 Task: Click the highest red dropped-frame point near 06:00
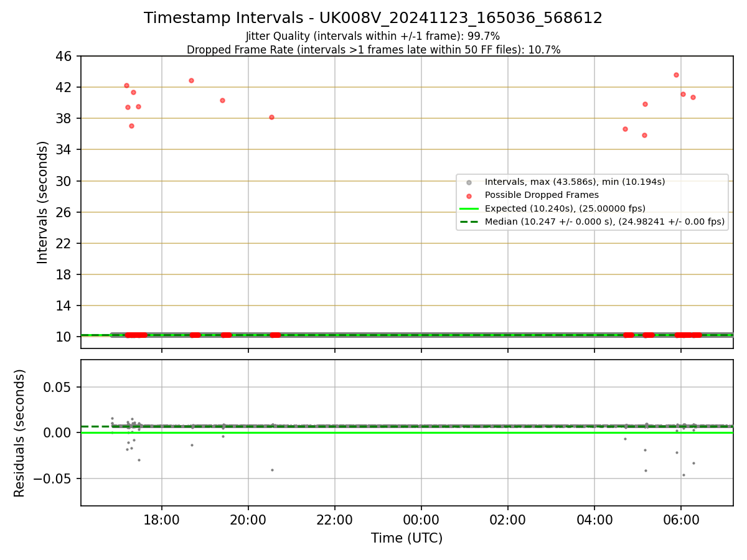click(x=676, y=75)
